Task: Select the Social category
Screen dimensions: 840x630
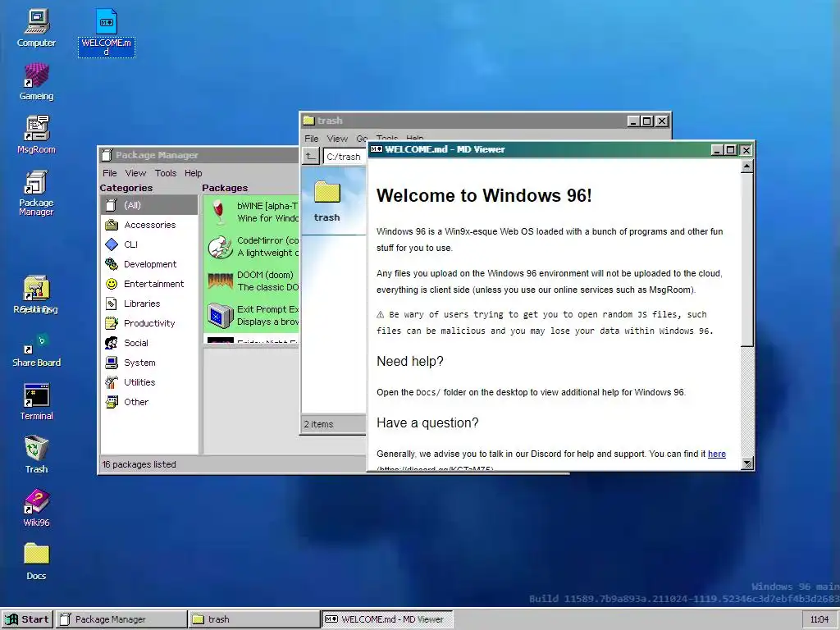Action: (x=149, y=343)
